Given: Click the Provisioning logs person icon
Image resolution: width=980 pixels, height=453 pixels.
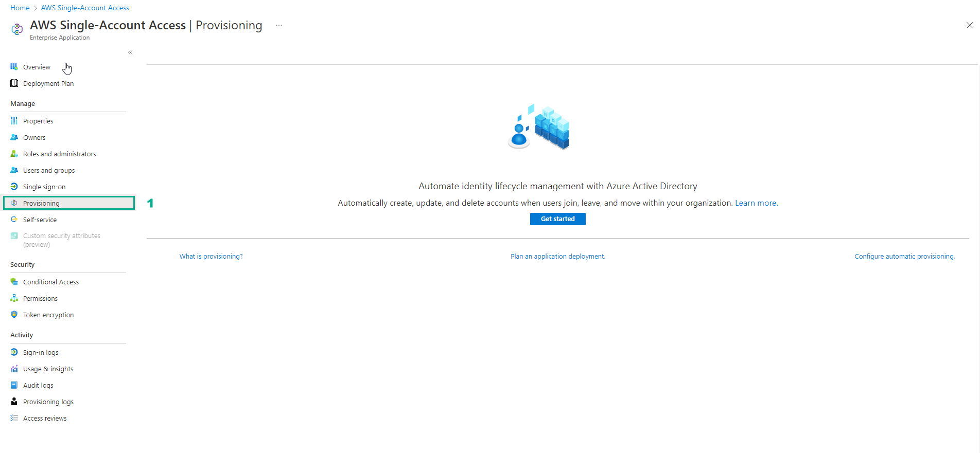Looking at the screenshot, I should [x=14, y=402].
